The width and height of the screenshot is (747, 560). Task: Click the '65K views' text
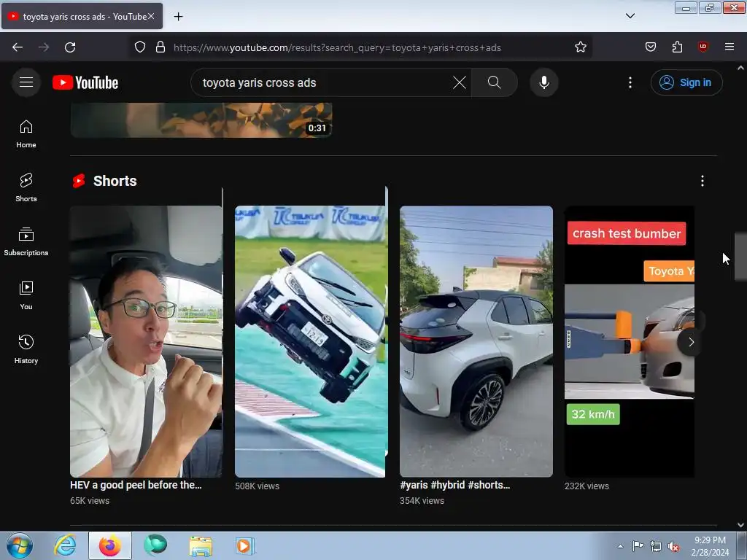point(90,500)
